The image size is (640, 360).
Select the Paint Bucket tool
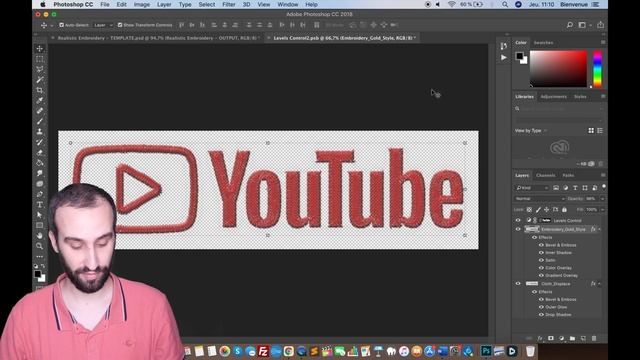(x=40, y=163)
